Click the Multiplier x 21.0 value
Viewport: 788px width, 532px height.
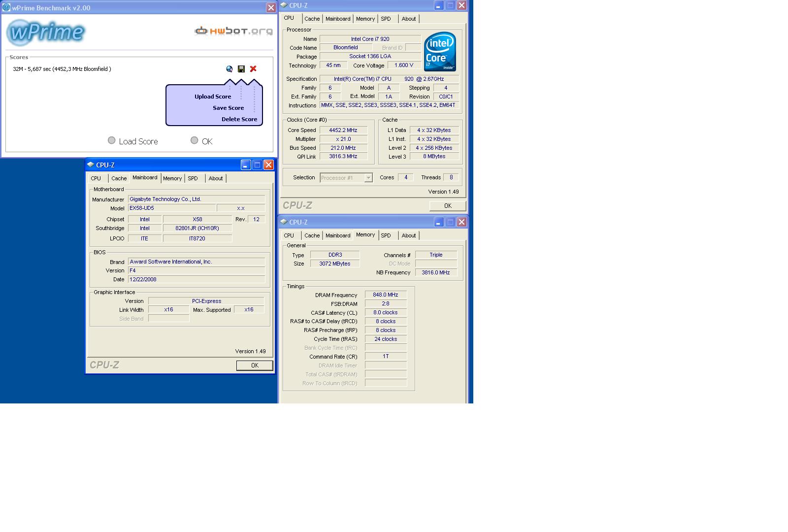click(343, 139)
